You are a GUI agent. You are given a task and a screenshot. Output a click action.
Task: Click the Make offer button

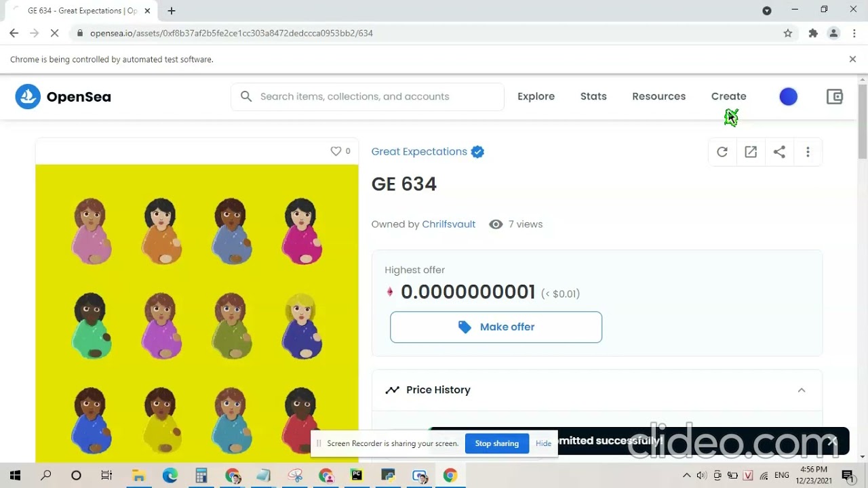(496, 327)
